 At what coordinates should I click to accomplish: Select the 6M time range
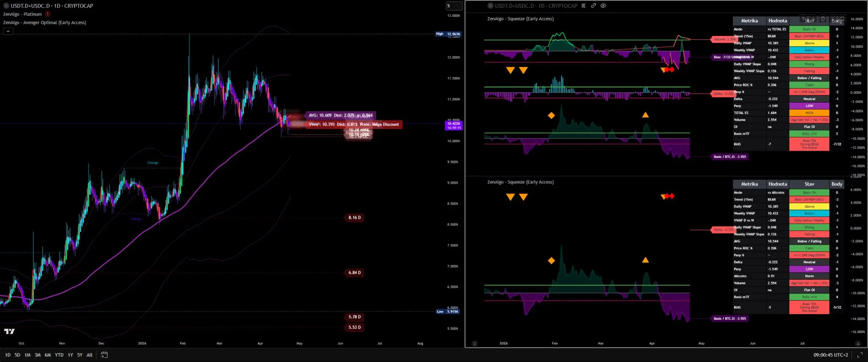pos(48,355)
